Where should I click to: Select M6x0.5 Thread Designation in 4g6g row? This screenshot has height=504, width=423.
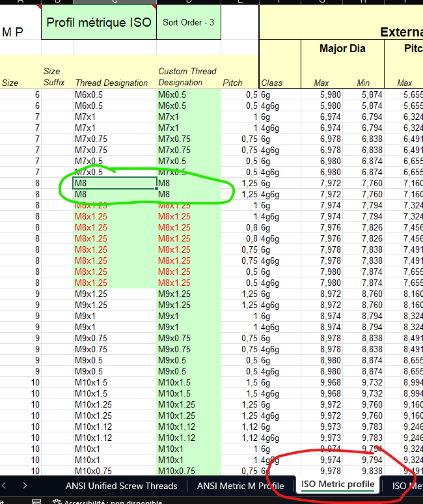coord(115,105)
